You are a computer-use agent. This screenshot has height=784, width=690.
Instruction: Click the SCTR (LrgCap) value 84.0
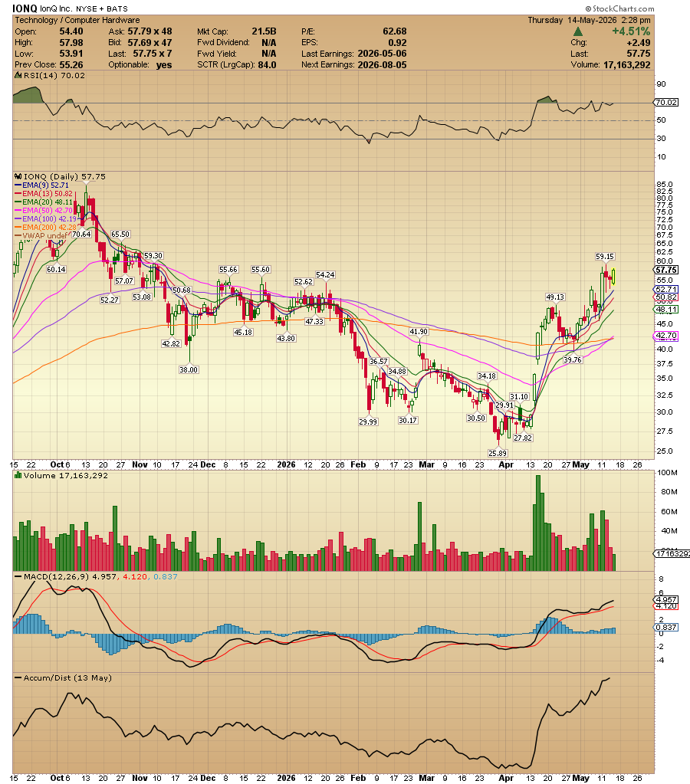tap(268, 65)
